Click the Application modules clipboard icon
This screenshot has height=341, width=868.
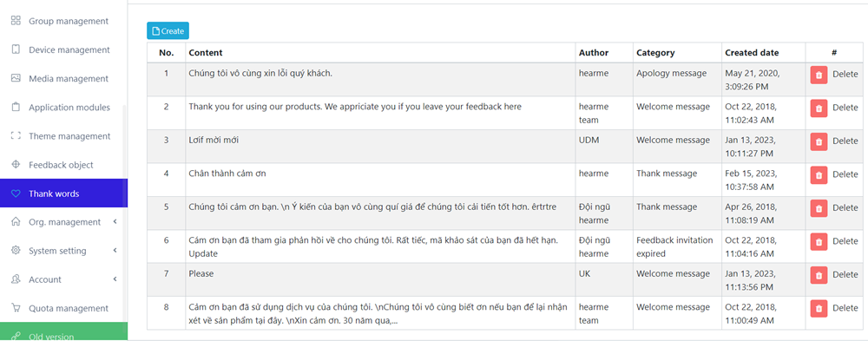tap(16, 108)
